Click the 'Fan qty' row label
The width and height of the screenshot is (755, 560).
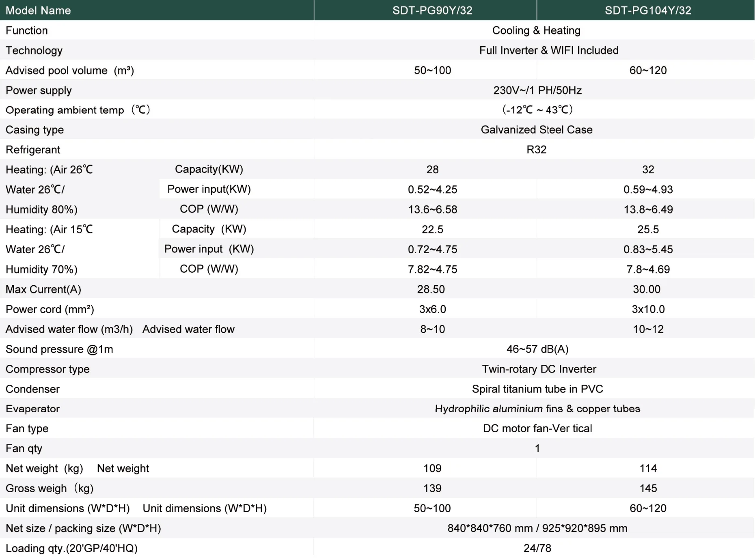click(x=24, y=448)
